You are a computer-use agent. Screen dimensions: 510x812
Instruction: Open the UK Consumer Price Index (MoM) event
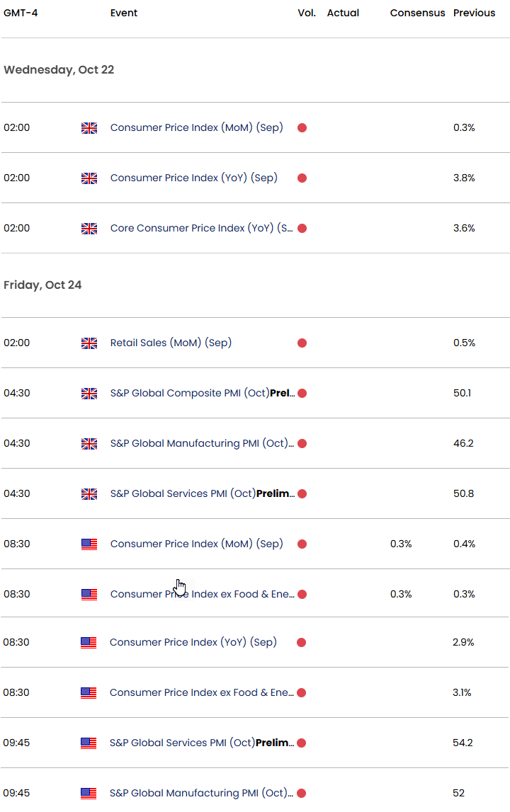(196, 127)
